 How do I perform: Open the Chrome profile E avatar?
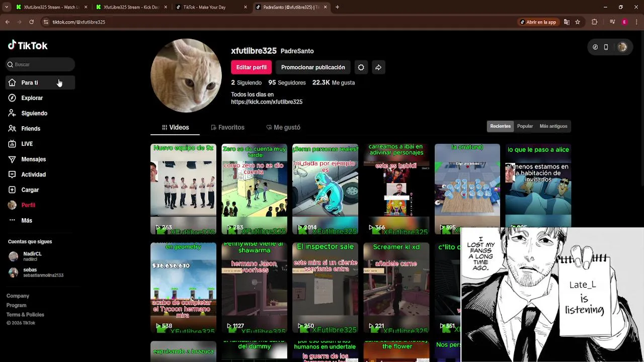[x=624, y=22]
